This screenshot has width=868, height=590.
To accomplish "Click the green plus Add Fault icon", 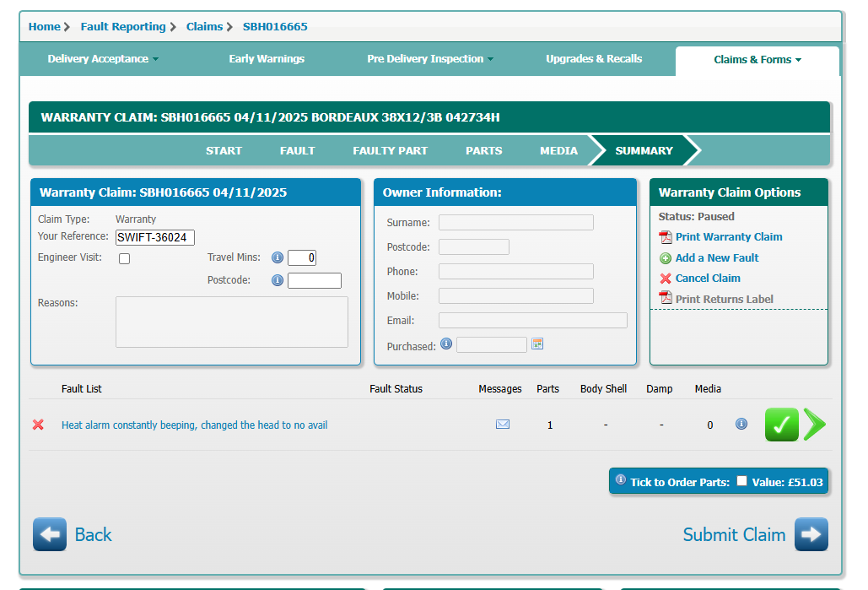I will tap(666, 258).
